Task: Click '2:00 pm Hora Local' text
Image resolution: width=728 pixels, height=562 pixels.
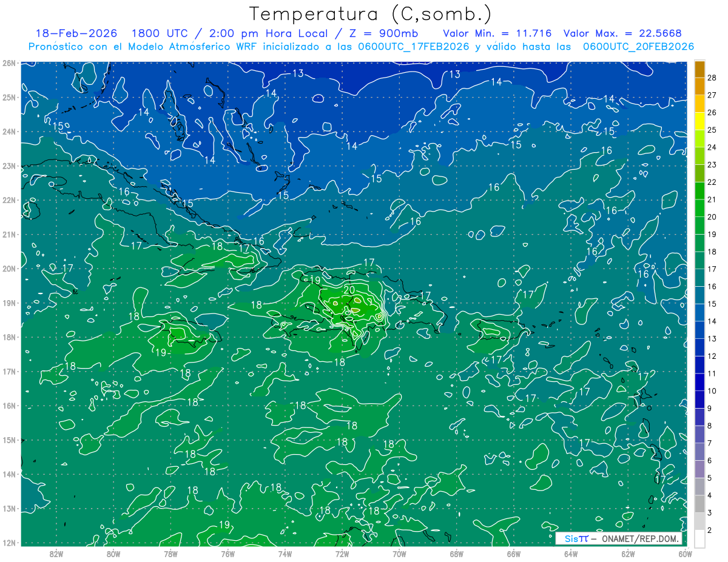Action: [270, 33]
